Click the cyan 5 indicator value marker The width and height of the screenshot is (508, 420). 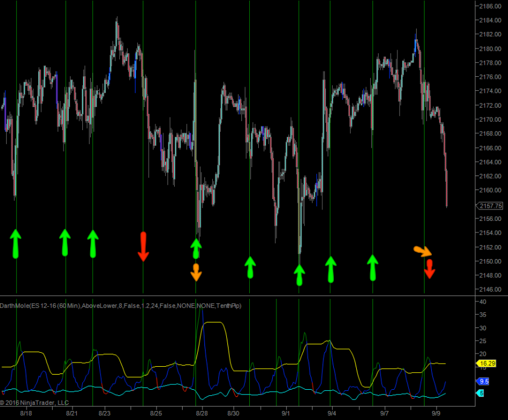pos(480,393)
